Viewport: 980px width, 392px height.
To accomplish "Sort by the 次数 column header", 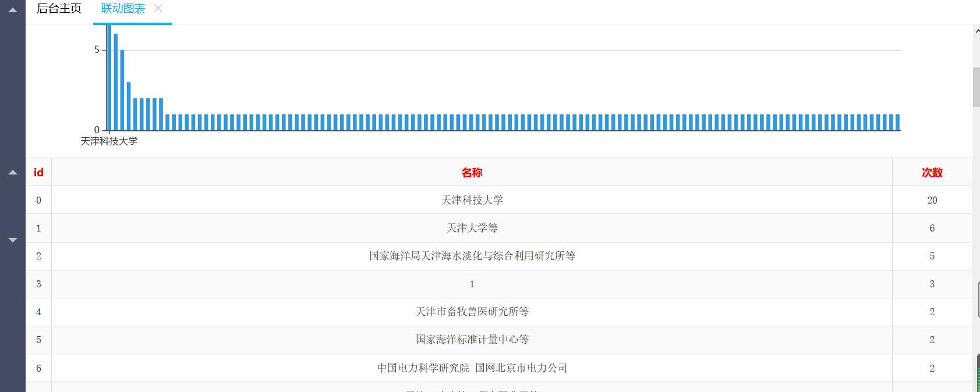I will coord(932,172).
